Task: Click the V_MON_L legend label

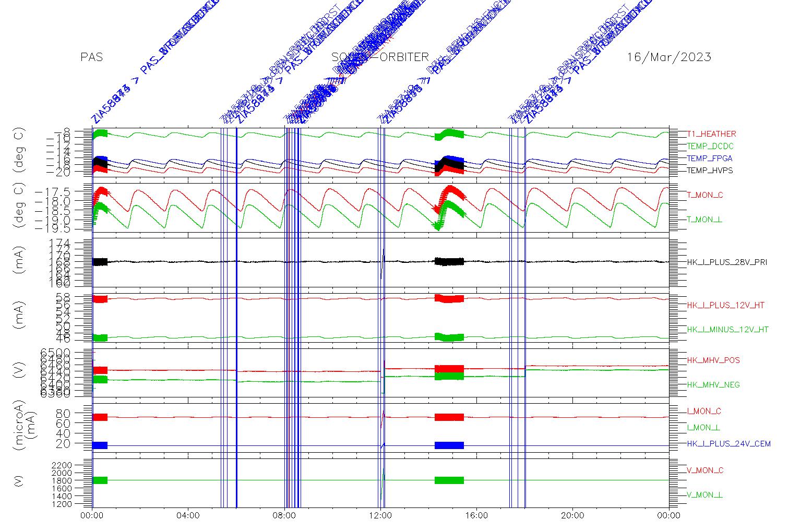Action: click(704, 495)
